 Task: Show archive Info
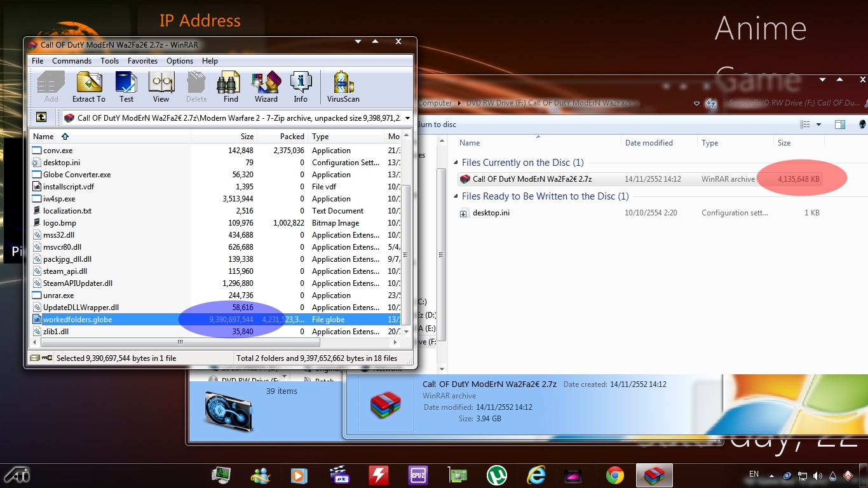[301, 87]
